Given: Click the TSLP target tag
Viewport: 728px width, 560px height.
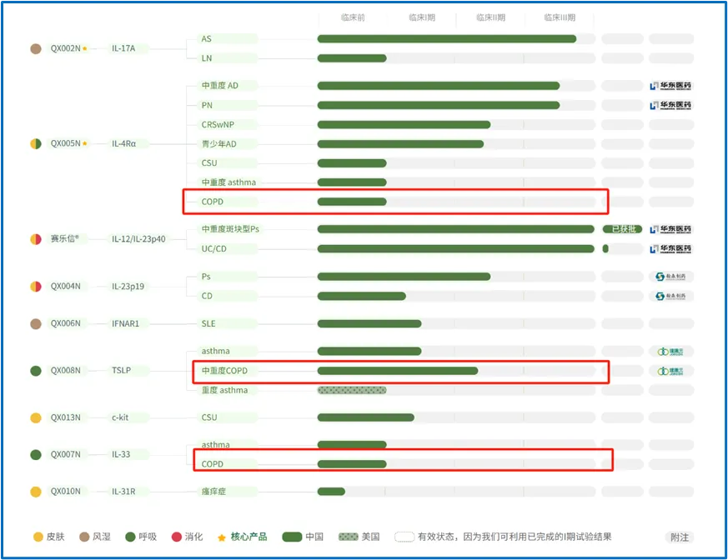Looking at the screenshot, I should pos(122,371).
